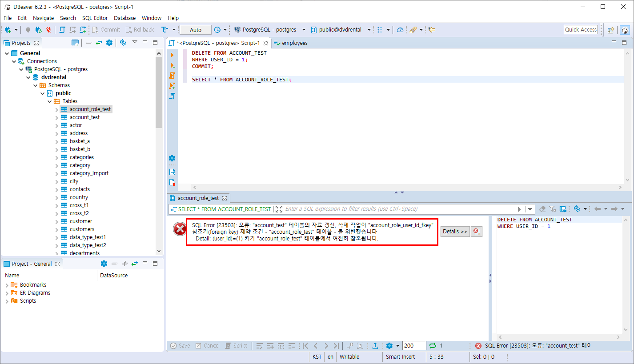Open resultset settings gear dropdown arrow
Image resolution: width=634 pixels, height=364 pixels.
(x=398, y=346)
